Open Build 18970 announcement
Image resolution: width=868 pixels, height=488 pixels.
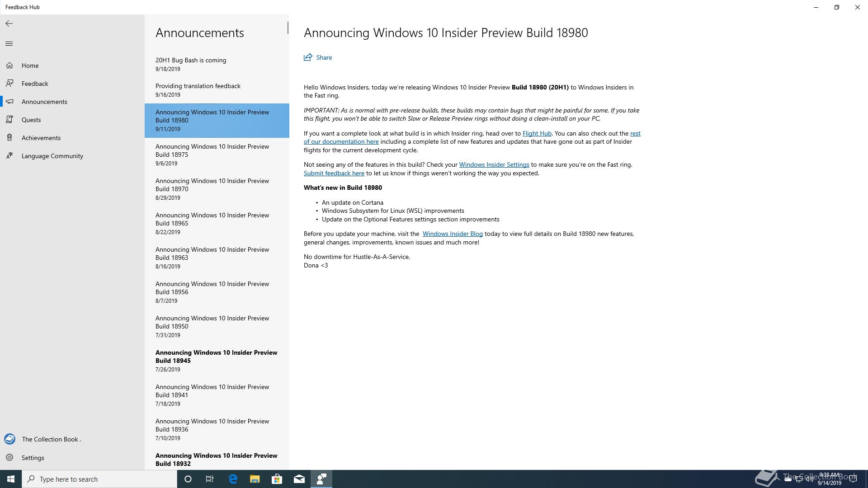pos(217,189)
